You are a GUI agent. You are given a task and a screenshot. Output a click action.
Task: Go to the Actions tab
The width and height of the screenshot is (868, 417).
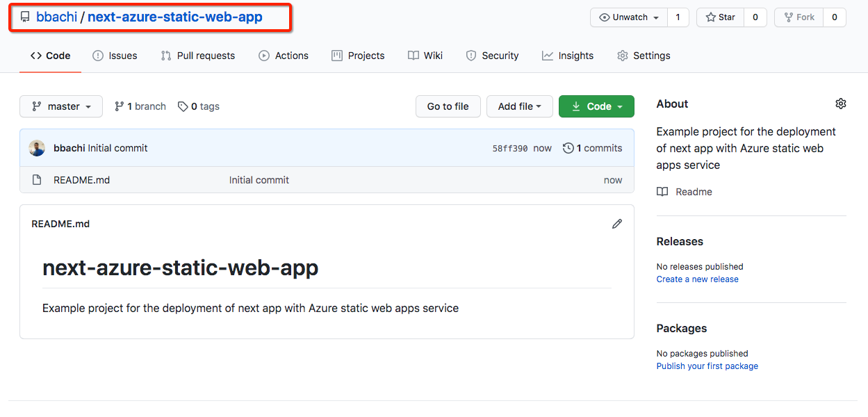coord(284,56)
